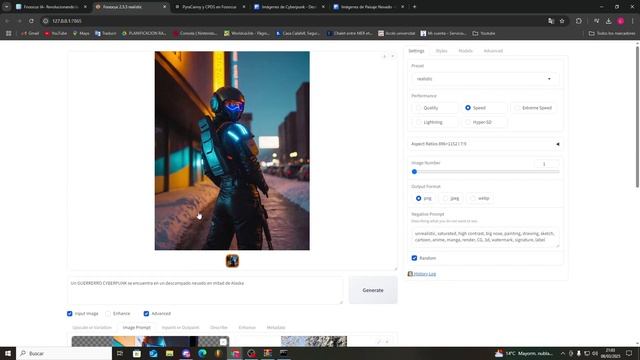
Task: Click the Windows search box Buscar
Action: 64,353
